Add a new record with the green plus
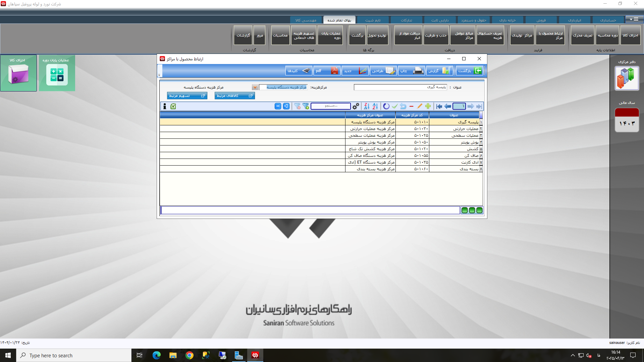This screenshot has height=362, width=644. pyautogui.click(x=428, y=106)
